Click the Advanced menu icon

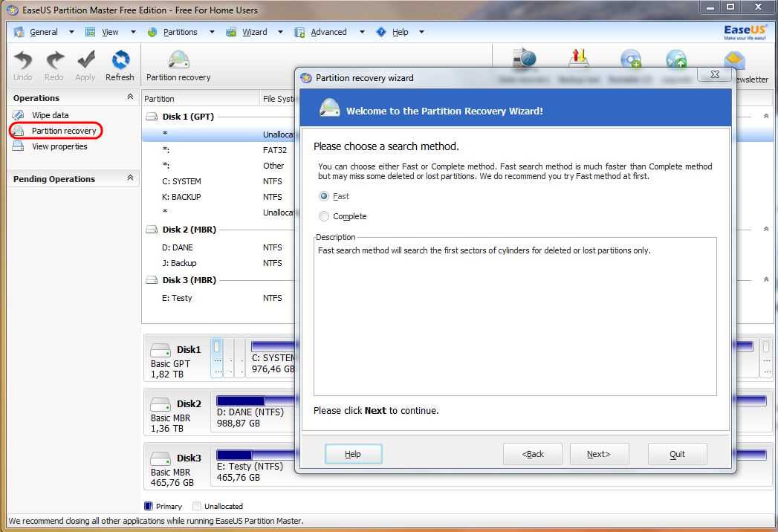(x=299, y=32)
